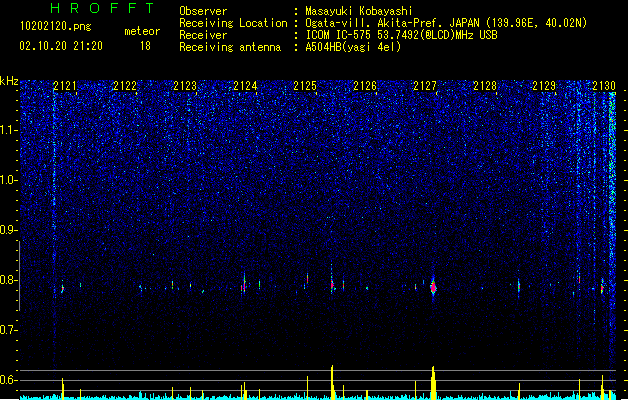Image resolution: width=629 pixels, height=400 pixels.
Task: Select antenna text A504HB(yagi 4el)
Action: (353, 47)
